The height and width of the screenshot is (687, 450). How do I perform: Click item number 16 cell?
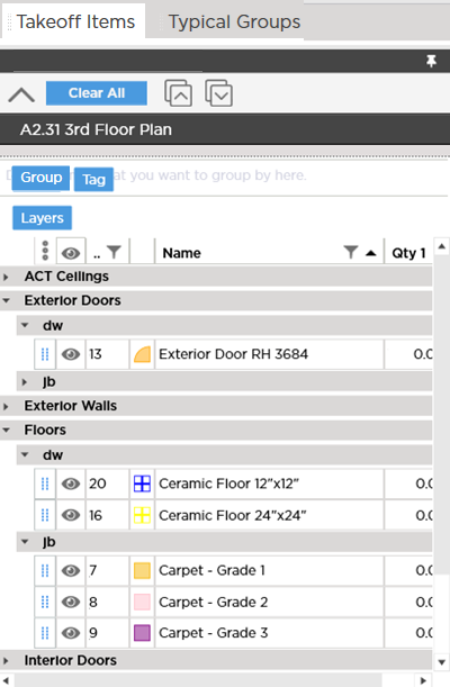[107, 515]
